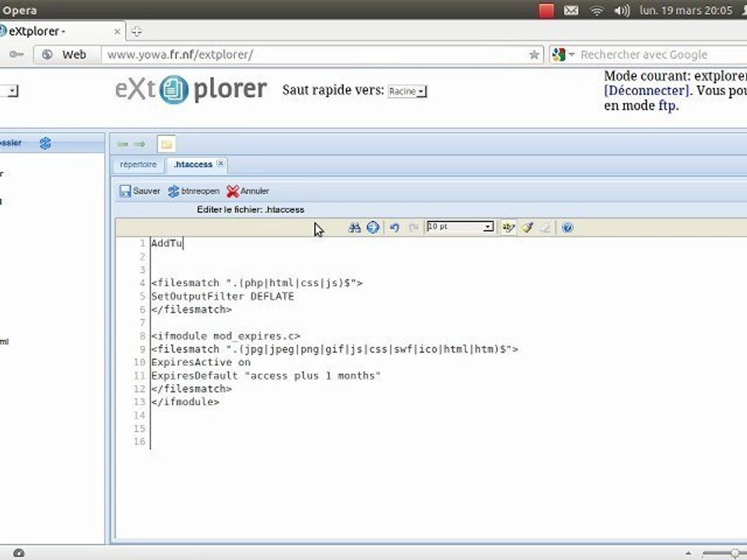The image size is (747, 560).
Task: Open the sound volume indicator
Action: (x=622, y=10)
